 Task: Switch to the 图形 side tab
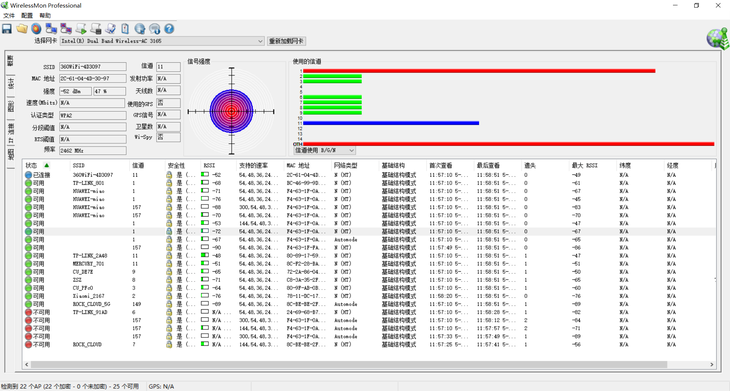point(10,106)
